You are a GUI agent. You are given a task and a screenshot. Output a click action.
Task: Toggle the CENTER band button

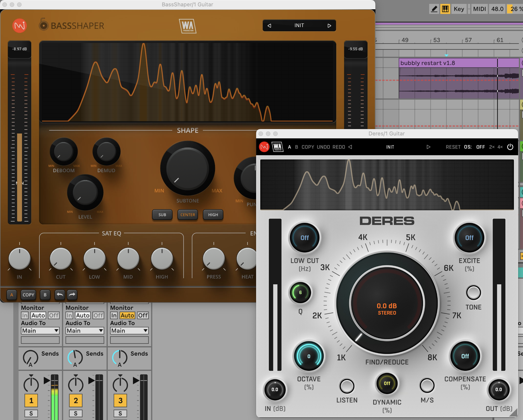click(187, 215)
